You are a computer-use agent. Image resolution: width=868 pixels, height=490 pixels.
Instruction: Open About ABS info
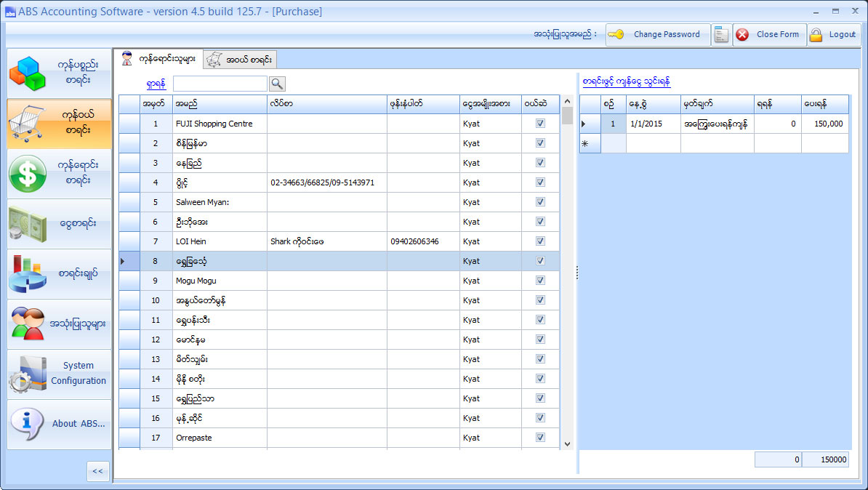coord(60,424)
